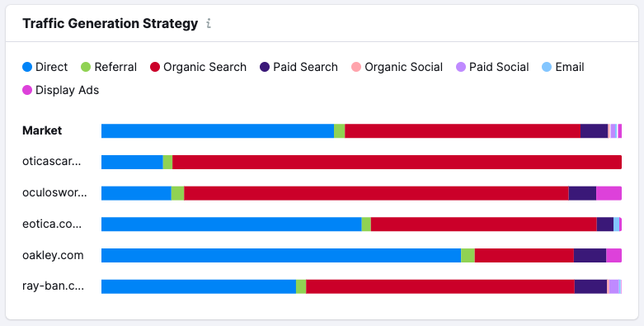Toggle the Referral legend item
644x326 pixels.
click(109, 67)
